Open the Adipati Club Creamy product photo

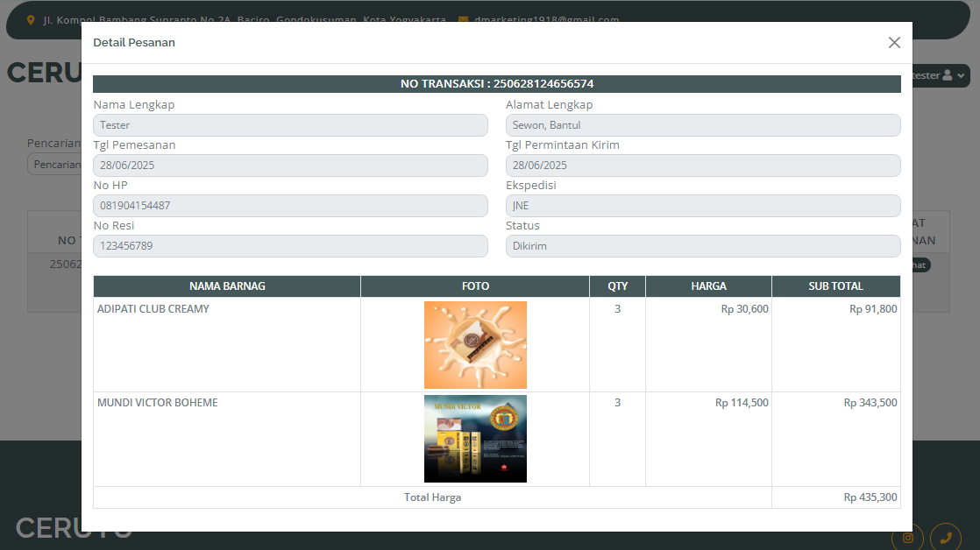(475, 345)
